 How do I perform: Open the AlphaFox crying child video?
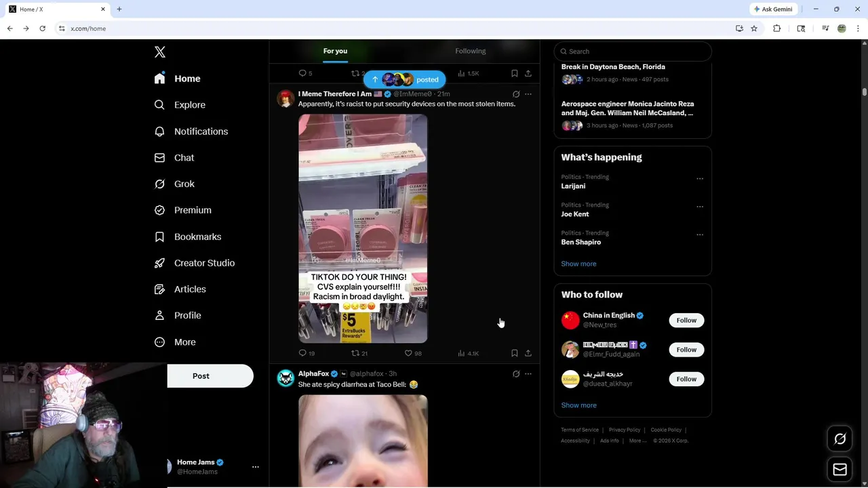[363, 441]
